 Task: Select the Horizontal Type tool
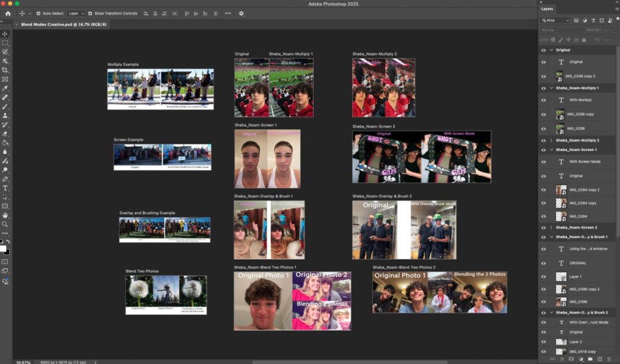[x=5, y=188]
